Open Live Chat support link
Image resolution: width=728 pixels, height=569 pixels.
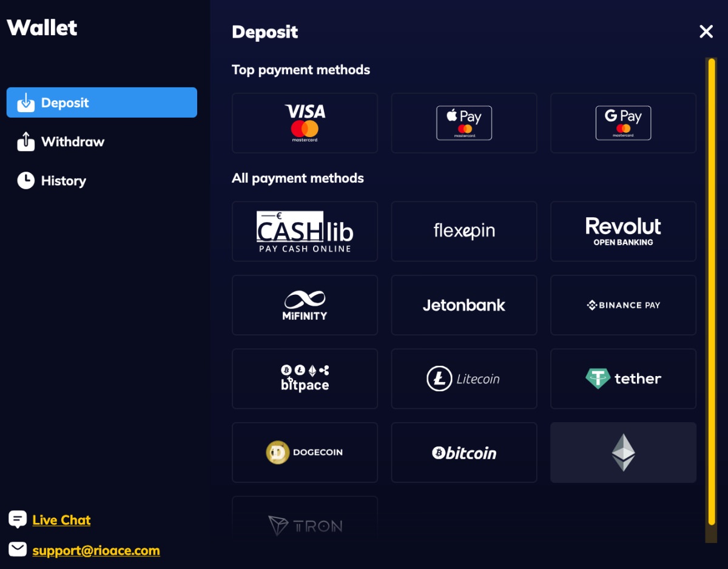(61, 520)
